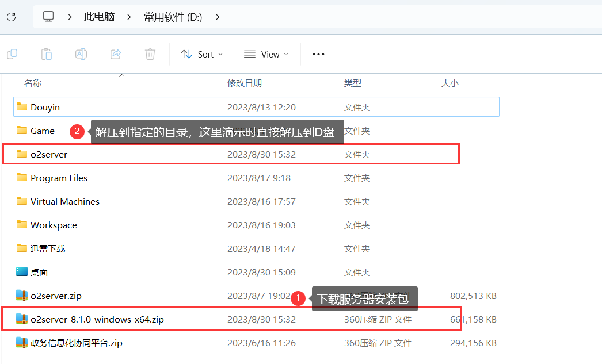Open the See more ellipsis menu
602x364 pixels.
tap(318, 55)
